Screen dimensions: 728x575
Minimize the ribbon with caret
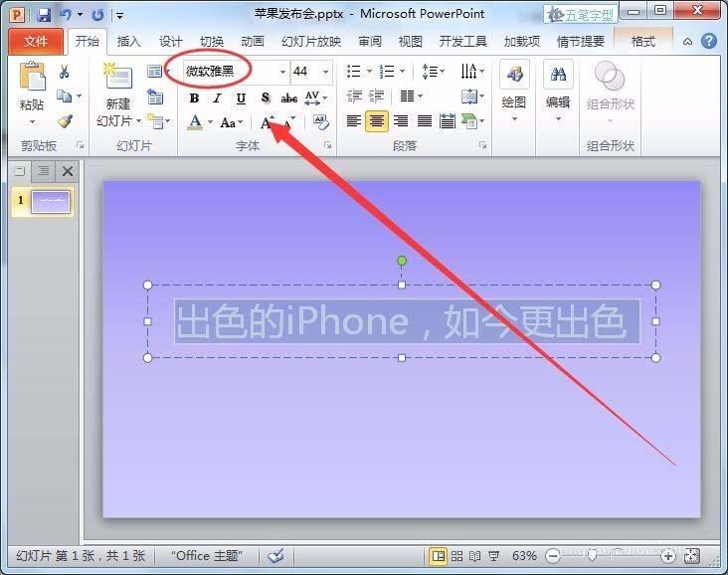point(687,42)
